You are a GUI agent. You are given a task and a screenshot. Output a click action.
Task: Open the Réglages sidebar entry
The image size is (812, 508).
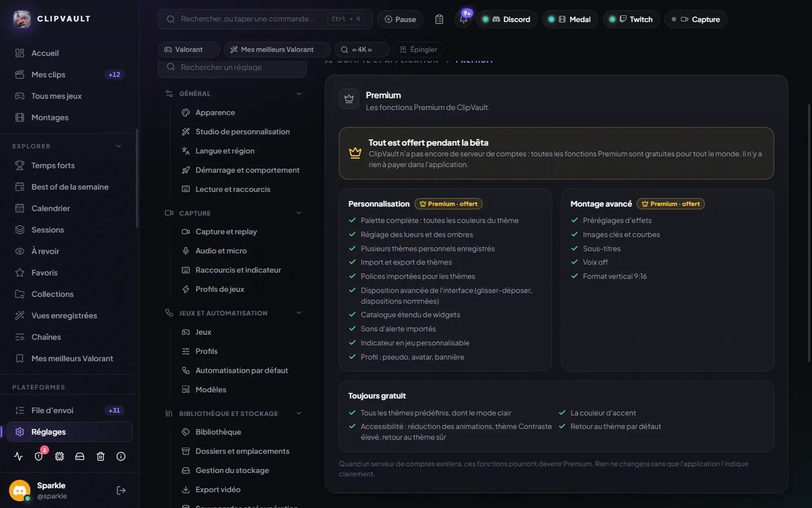click(x=69, y=432)
